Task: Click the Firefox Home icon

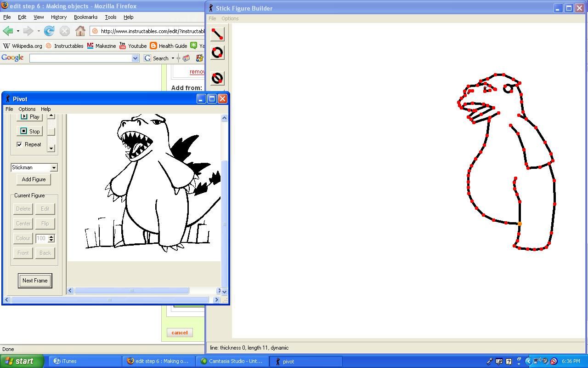Action: pos(80,31)
